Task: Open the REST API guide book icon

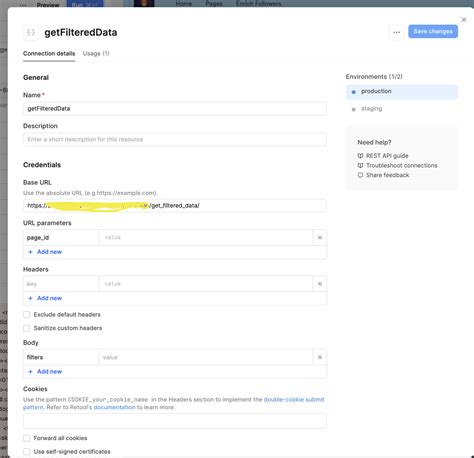Action: coord(360,156)
